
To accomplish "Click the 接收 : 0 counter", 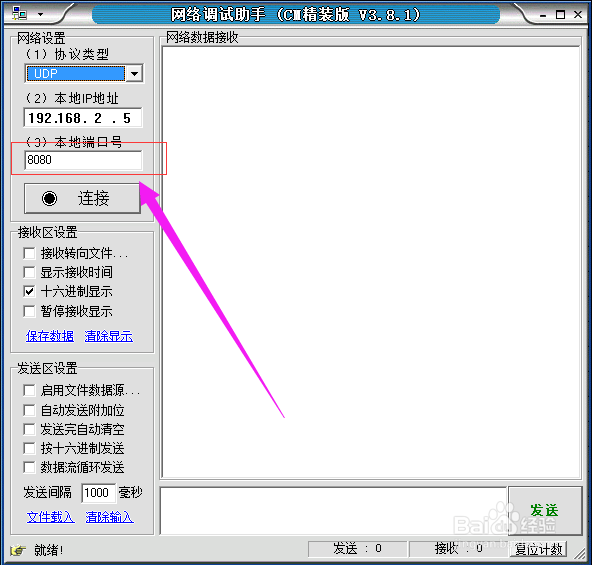I will point(458,549).
